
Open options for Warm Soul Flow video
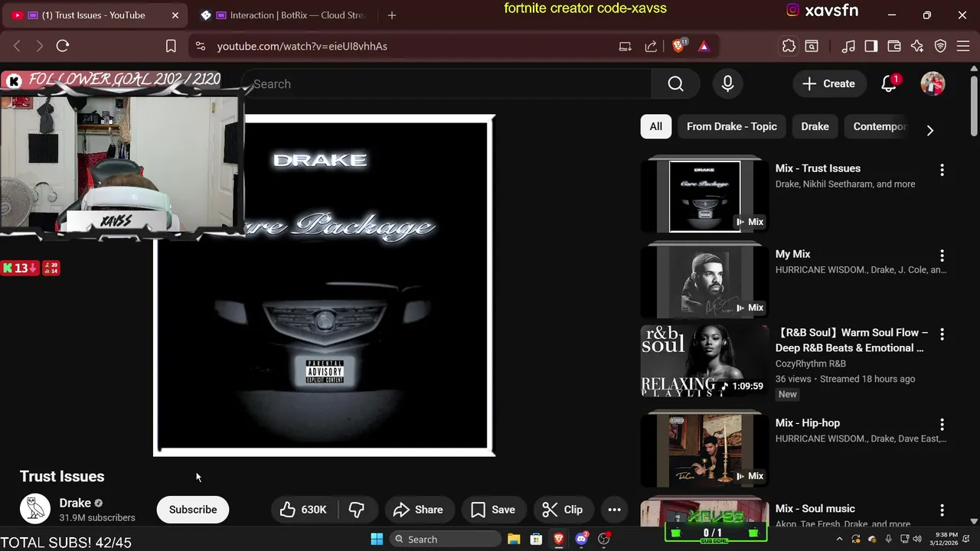coord(942,334)
